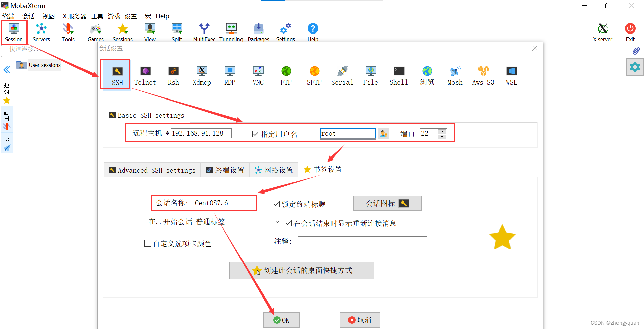Open the 普通标签 dropdown
This screenshot has width=644, height=329.
[x=238, y=222]
